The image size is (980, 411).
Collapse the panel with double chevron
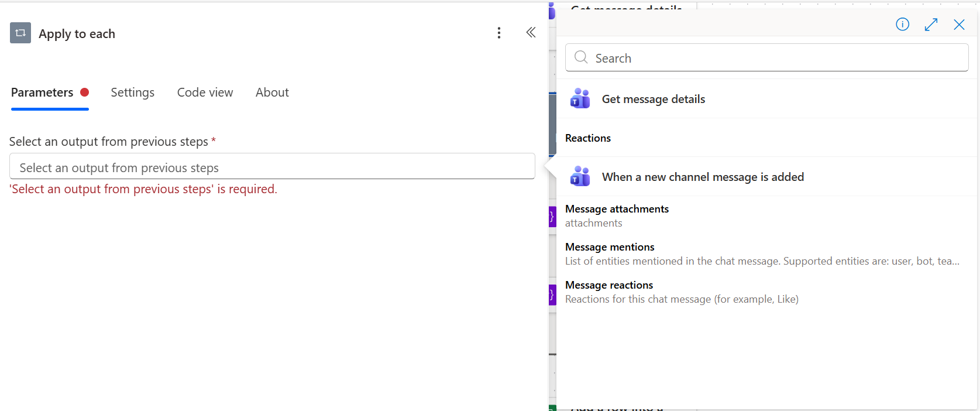tap(531, 32)
